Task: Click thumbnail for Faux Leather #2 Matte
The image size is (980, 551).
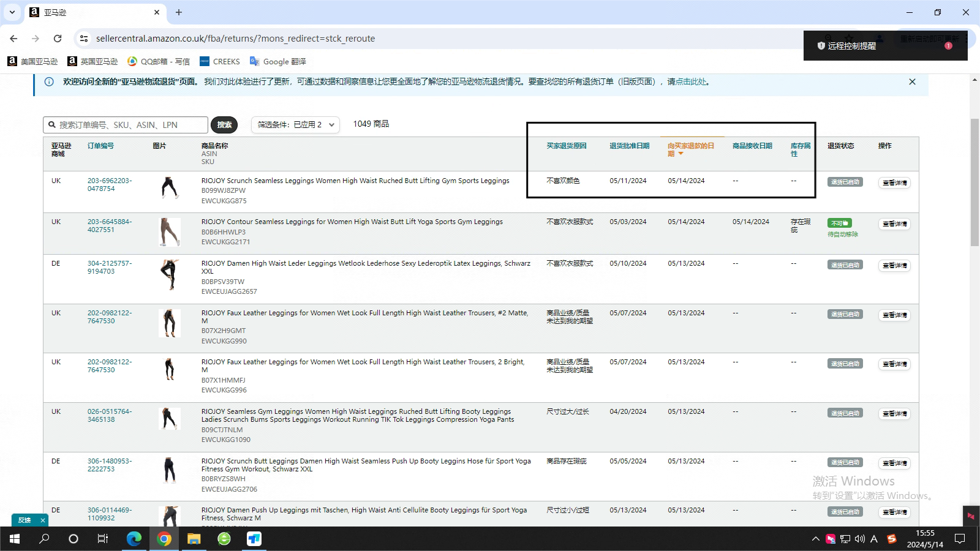Action: pyautogui.click(x=170, y=323)
